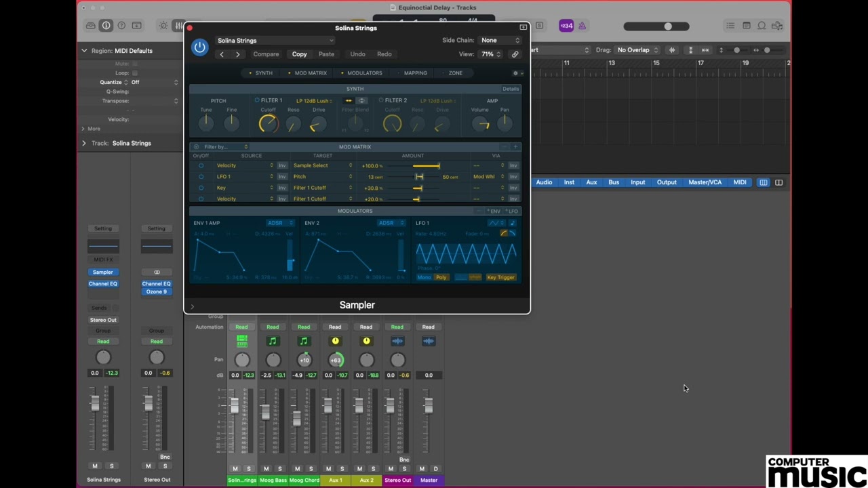This screenshot has height=488, width=868.
Task: Toggle the Sampler plugin power button
Action: point(199,47)
